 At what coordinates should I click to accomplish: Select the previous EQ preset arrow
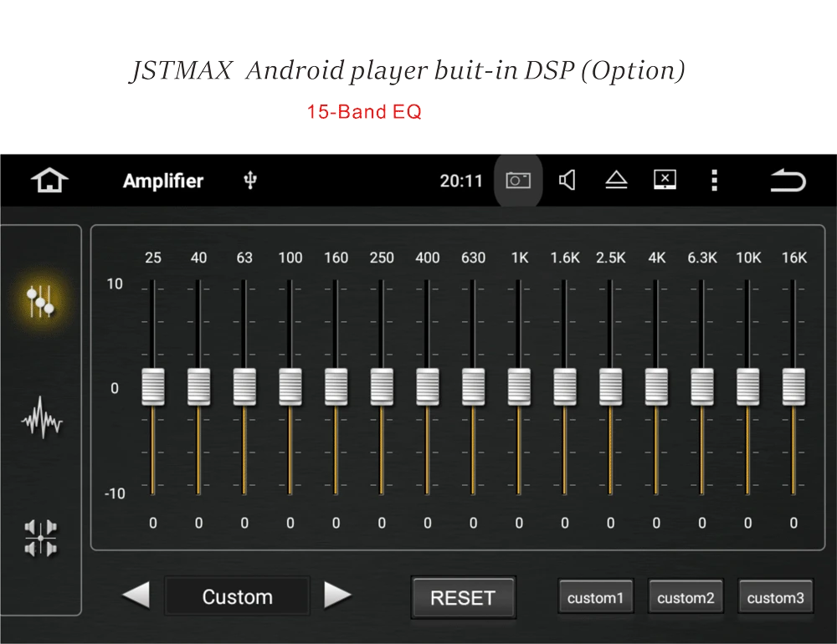click(x=136, y=595)
